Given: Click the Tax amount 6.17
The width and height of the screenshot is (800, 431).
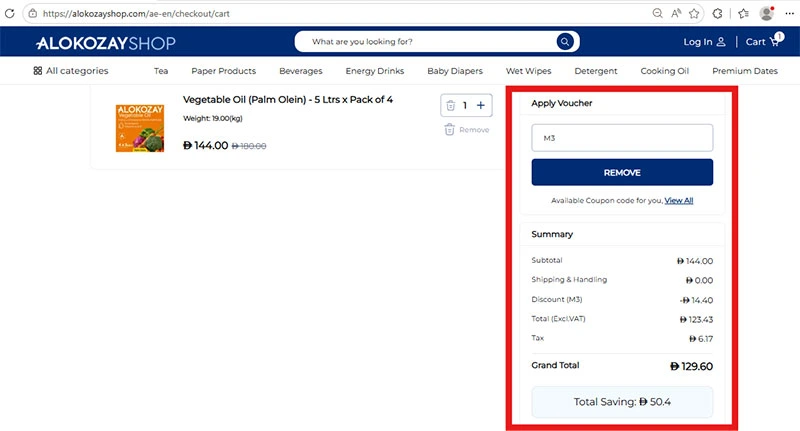Looking at the screenshot, I should point(701,339).
